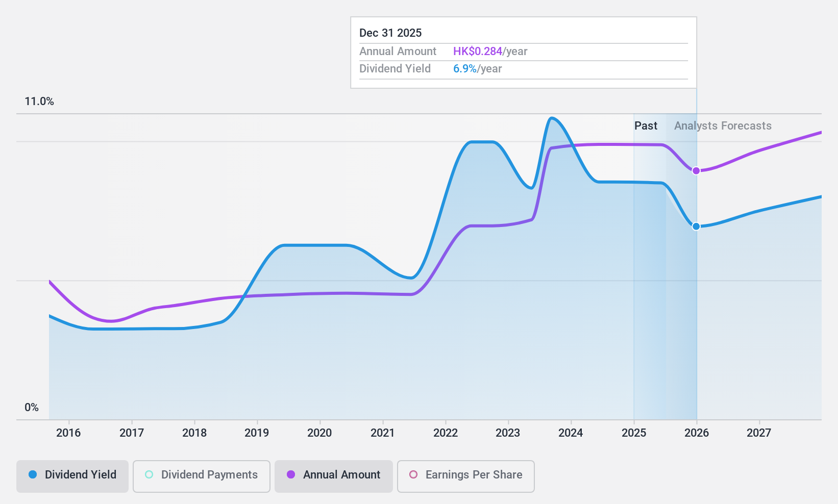Toggle the Earnings Per Share series

[466, 476]
